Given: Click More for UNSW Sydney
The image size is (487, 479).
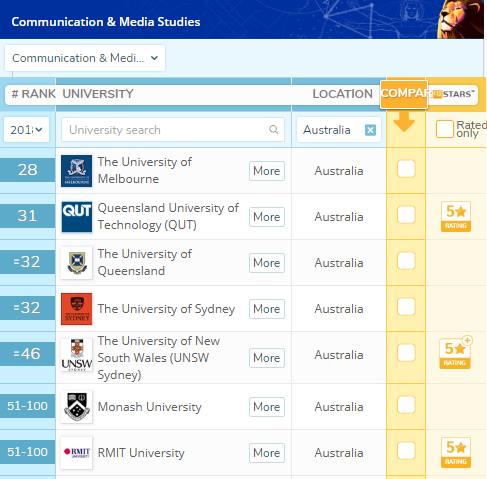Looking at the screenshot, I should point(267,358).
